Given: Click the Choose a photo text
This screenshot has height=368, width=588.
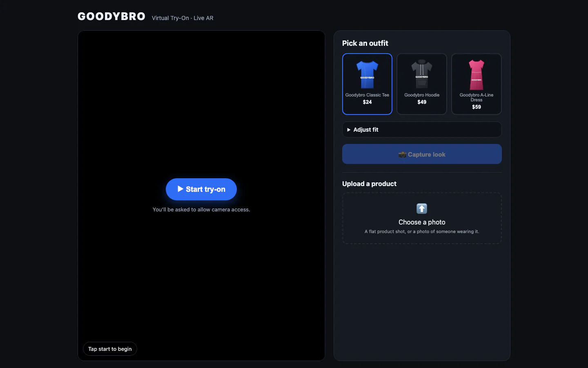Looking at the screenshot, I should [x=422, y=222].
